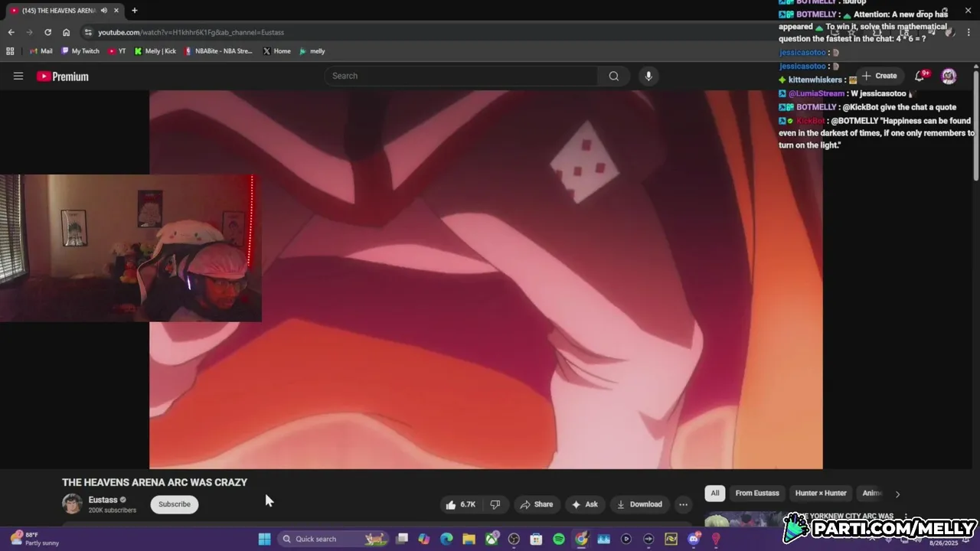Open YouTube notifications bell
This screenshot has width=980, height=551.
(x=921, y=76)
